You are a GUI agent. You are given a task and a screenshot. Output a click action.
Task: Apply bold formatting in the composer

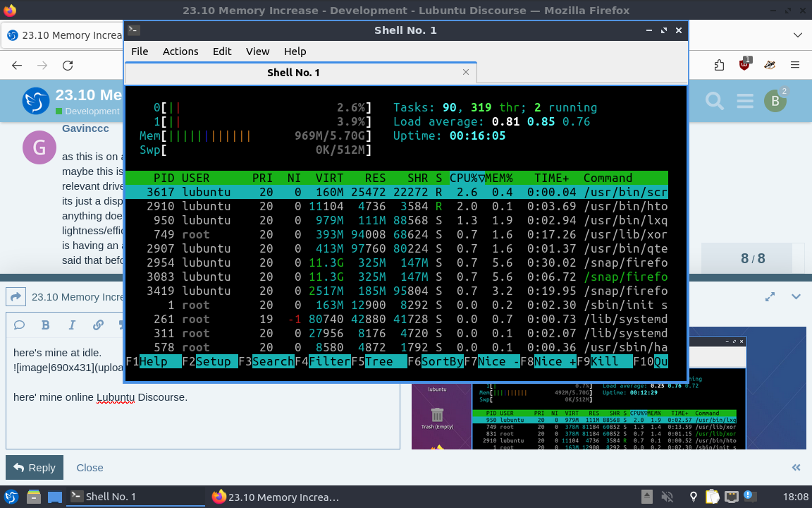[x=46, y=325]
